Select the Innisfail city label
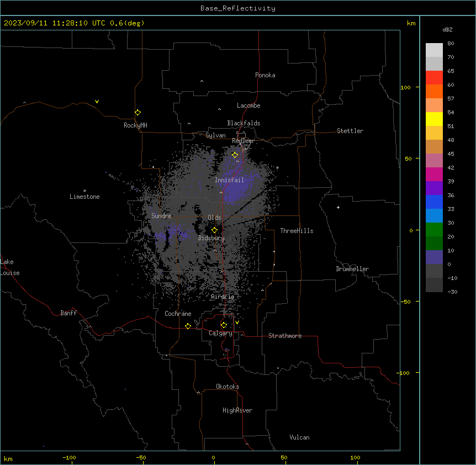The width and height of the screenshot is (476, 465). coord(229,180)
